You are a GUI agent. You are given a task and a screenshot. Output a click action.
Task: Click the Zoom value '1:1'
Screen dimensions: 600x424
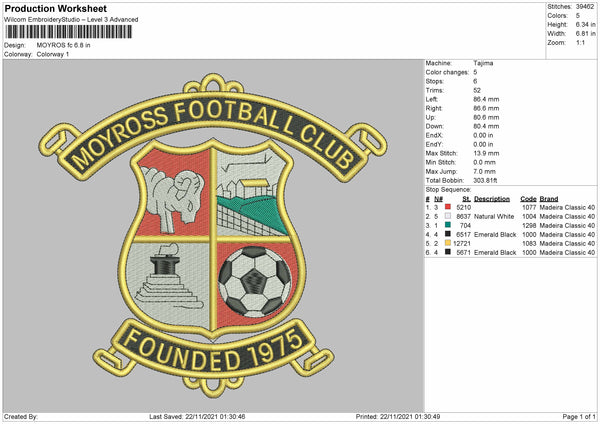pyautogui.click(x=580, y=42)
